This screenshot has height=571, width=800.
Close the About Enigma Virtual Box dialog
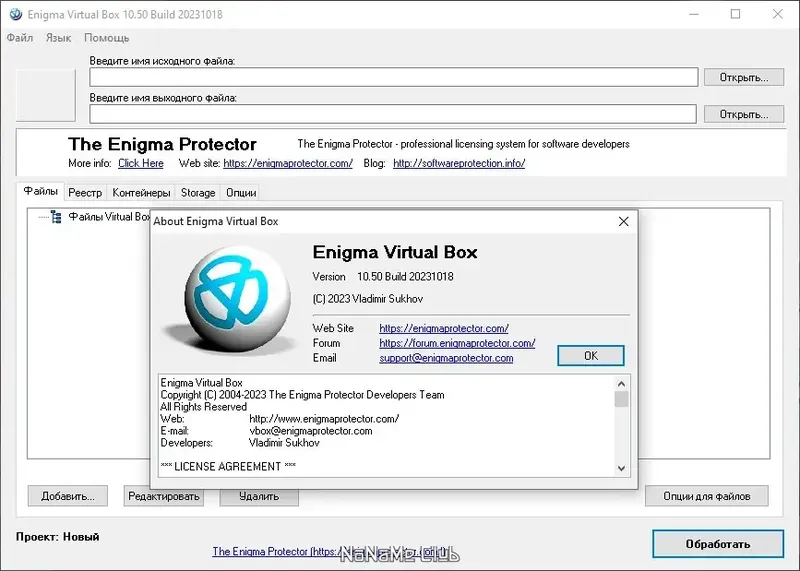[x=623, y=221]
